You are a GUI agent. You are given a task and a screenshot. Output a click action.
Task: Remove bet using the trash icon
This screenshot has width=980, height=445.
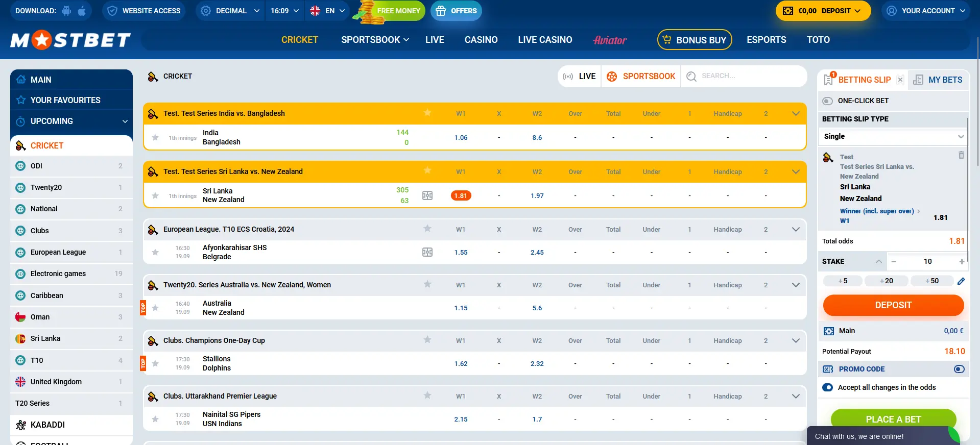[961, 155]
